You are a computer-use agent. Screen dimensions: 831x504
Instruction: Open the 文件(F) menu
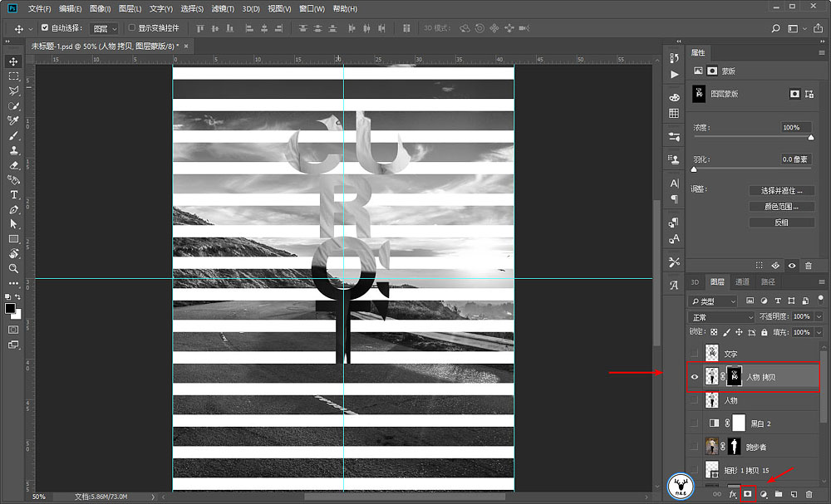point(40,9)
